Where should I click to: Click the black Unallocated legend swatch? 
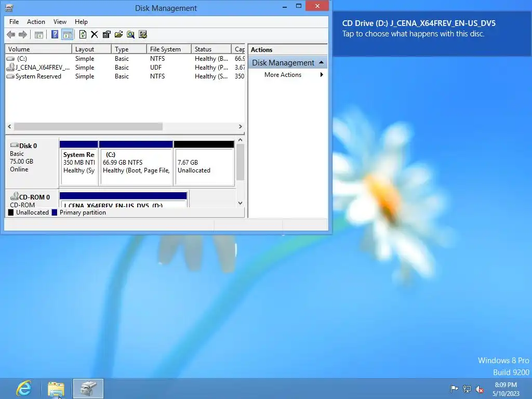[11, 212]
